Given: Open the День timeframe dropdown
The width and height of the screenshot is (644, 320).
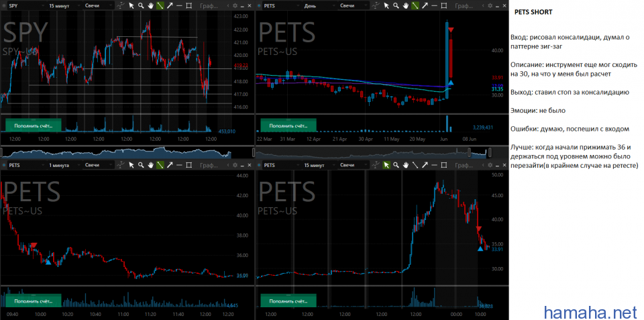Looking at the screenshot, I should point(319,6).
